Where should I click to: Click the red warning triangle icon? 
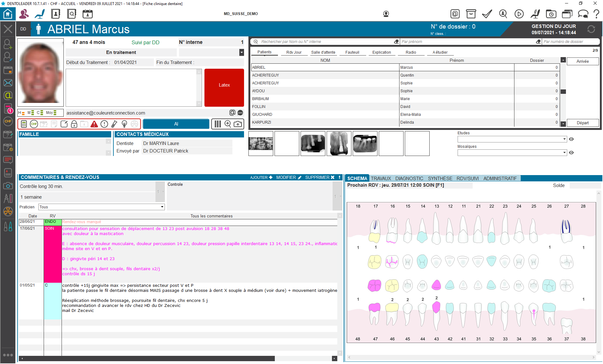(94, 124)
